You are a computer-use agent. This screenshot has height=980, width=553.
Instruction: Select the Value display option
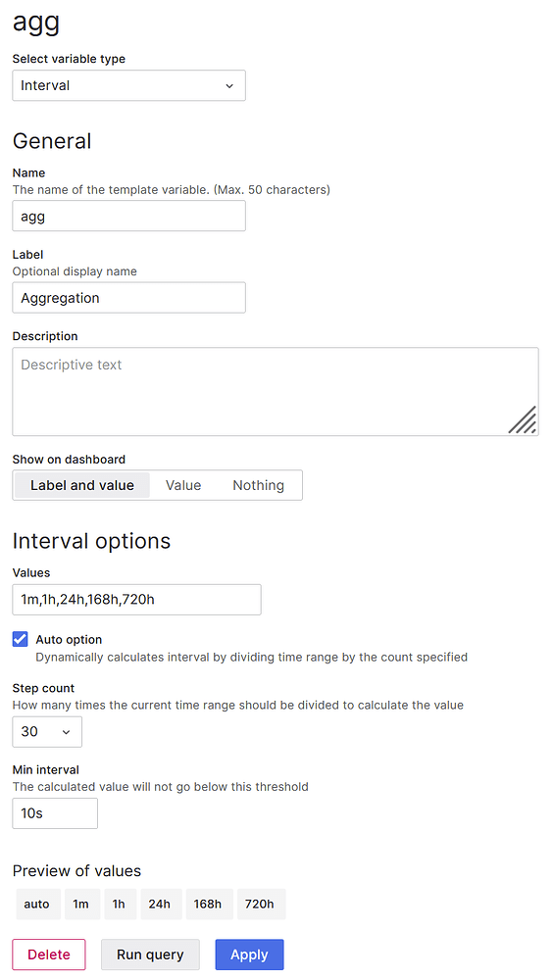(x=183, y=485)
